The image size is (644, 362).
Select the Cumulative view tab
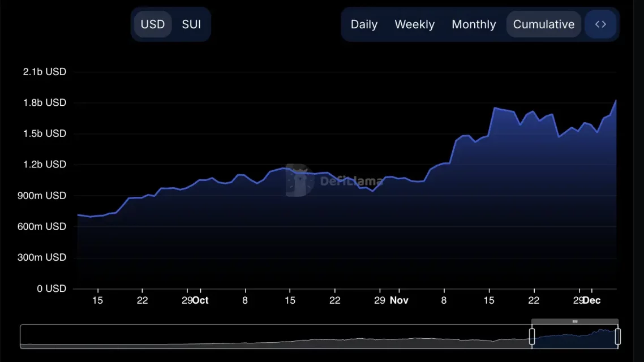543,24
